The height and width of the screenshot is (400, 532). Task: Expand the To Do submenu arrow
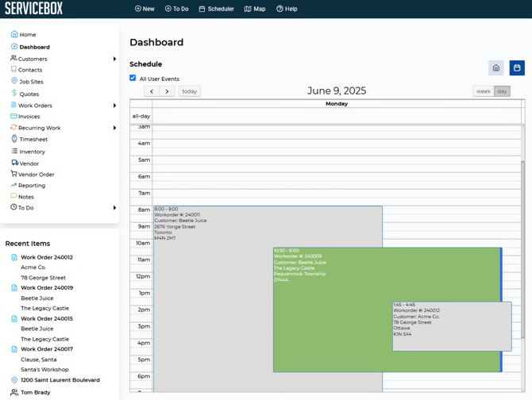click(114, 208)
